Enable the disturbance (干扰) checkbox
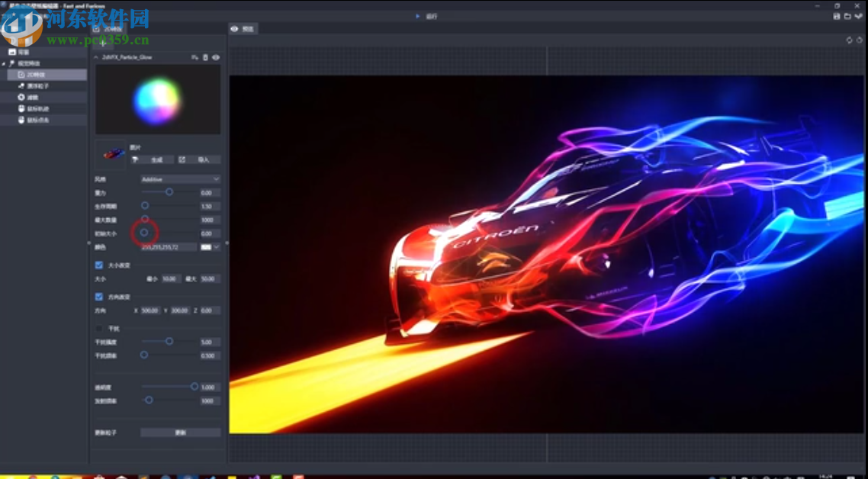 click(99, 328)
